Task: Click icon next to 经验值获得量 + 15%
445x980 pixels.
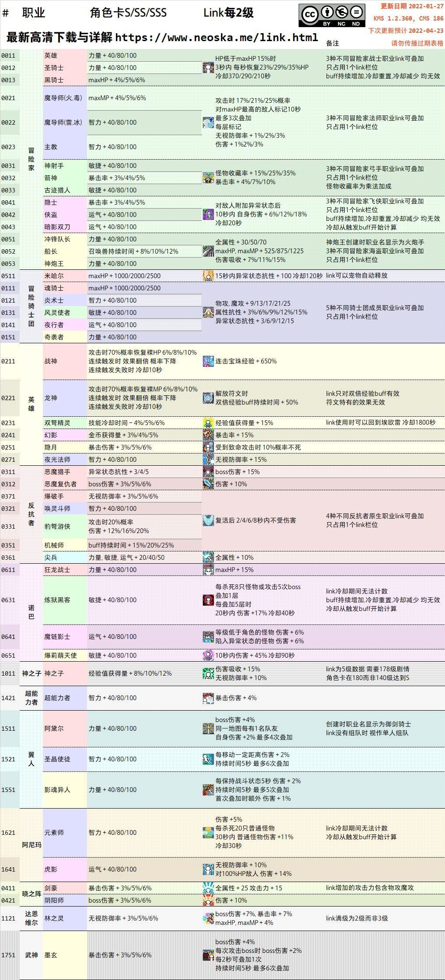Action: tap(208, 423)
